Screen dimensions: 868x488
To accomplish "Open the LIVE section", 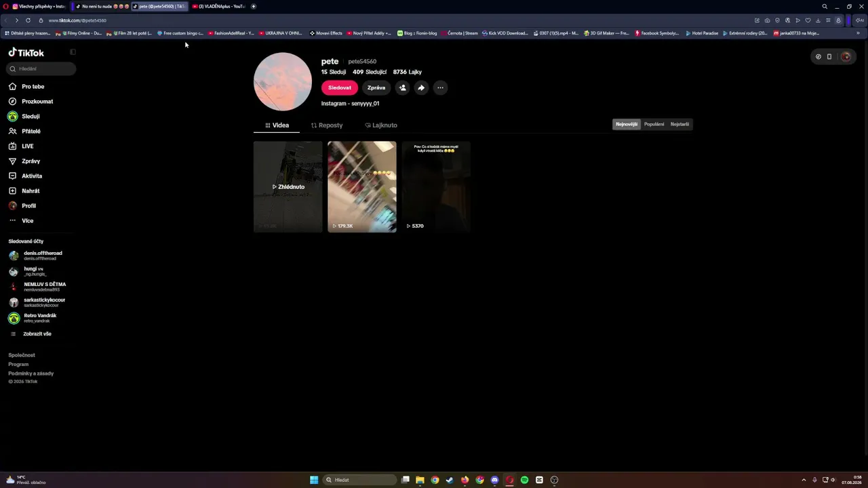I will [21, 146].
